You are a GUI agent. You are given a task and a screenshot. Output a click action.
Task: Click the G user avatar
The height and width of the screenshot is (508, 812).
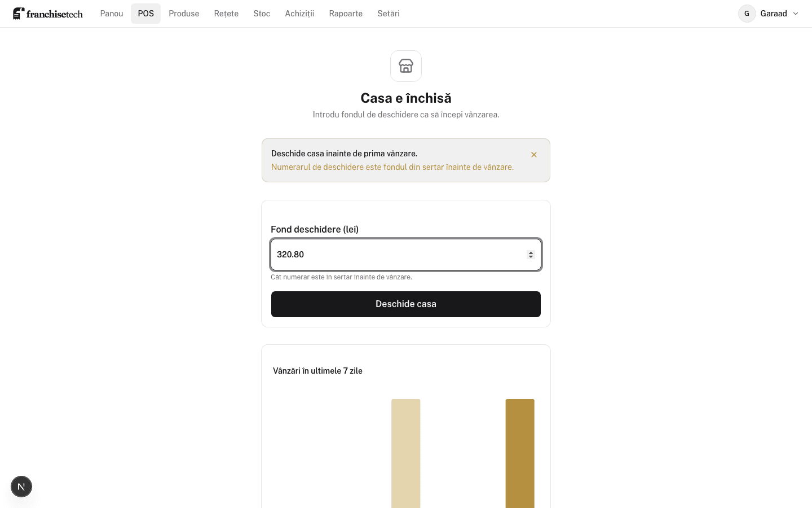click(747, 14)
